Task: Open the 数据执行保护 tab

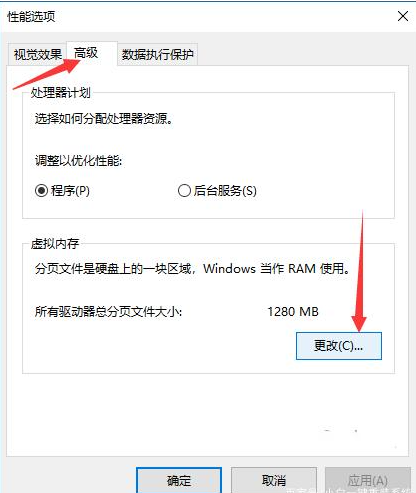Action: [x=157, y=54]
